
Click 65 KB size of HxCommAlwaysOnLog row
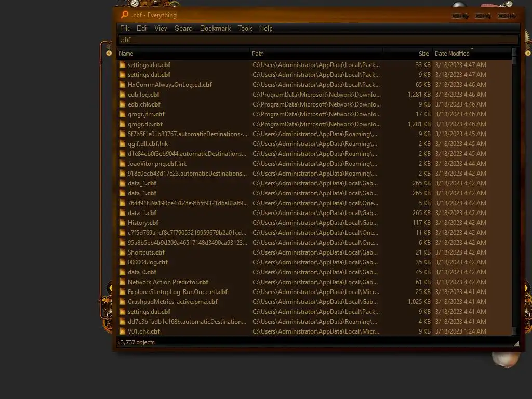click(423, 85)
